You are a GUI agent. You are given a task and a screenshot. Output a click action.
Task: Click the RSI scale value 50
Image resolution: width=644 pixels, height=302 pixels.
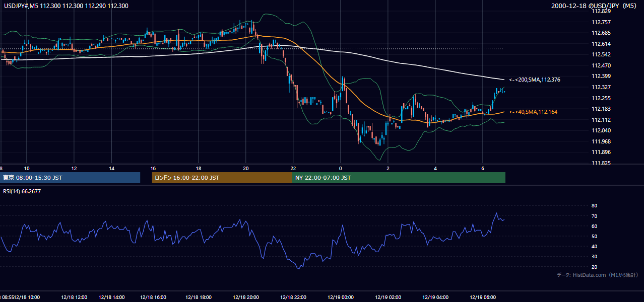pos(594,236)
